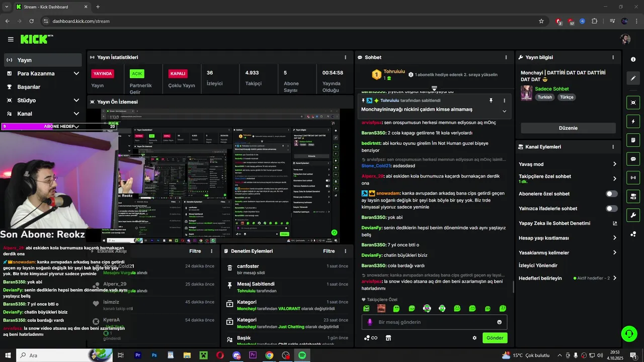Viewport: 644px width, 362px height.
Task: Open Yapay Zeka ile Sohbet Denetimi link
Action: coord(568,223)
